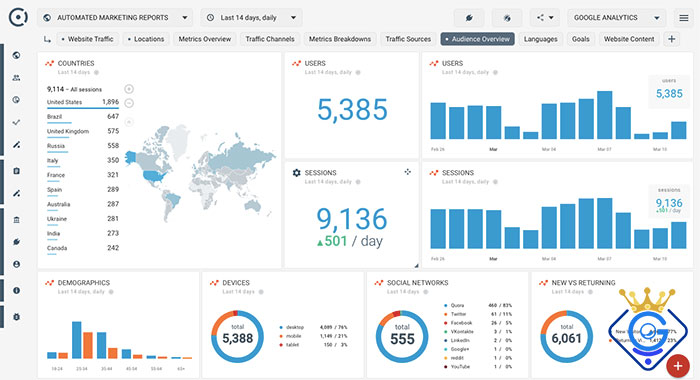
Task: Click the bug icon at sidebar bottom
Action: pyautogui.click(x=17, y=317)
